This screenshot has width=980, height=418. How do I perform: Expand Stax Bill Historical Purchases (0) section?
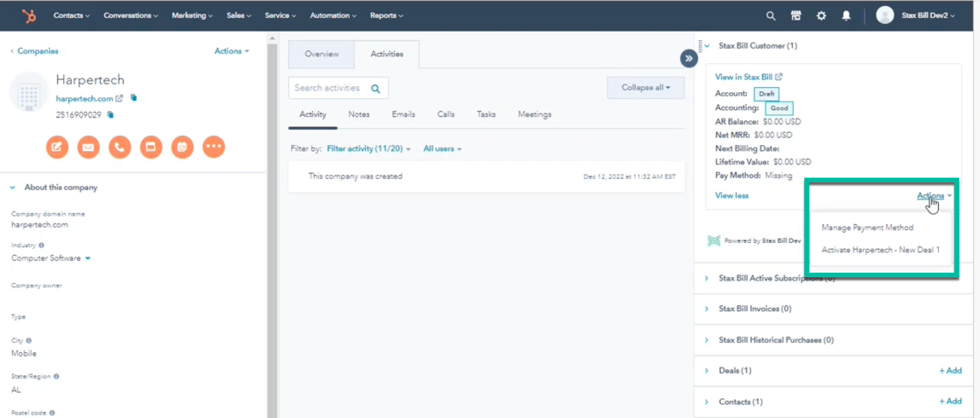pos(707,340)
